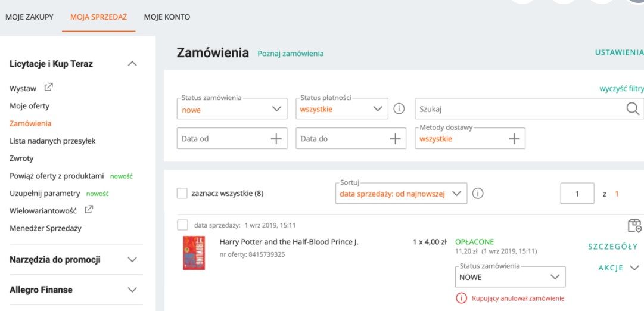Open order Szczegóły

(x=612, y=247)
